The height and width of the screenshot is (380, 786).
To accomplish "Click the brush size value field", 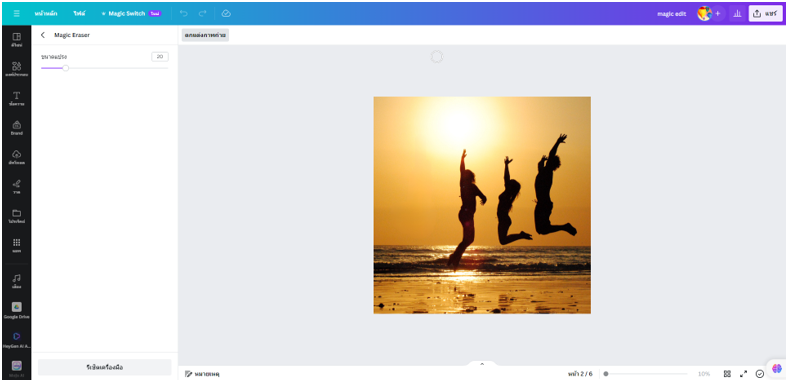I will 160,57.
